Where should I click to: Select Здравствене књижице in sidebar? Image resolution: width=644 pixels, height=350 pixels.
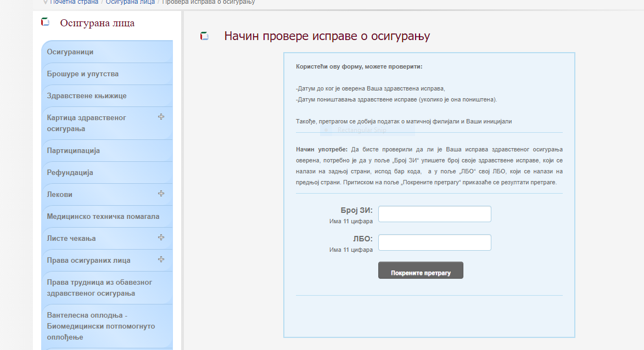[x=107, y=95]
